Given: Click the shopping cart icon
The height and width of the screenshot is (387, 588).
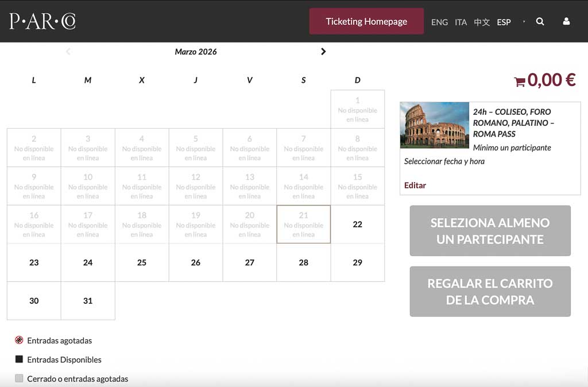Looking at the screenshot, I should 519,82.
